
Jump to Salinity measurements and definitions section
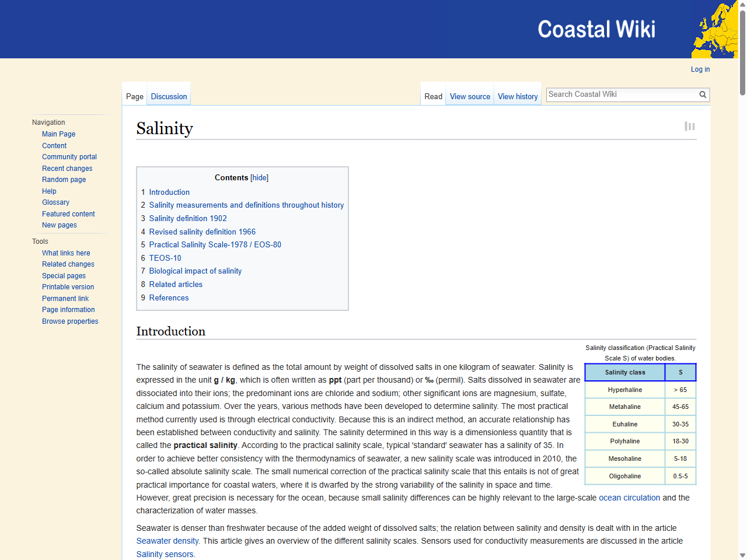pos(246,205)
